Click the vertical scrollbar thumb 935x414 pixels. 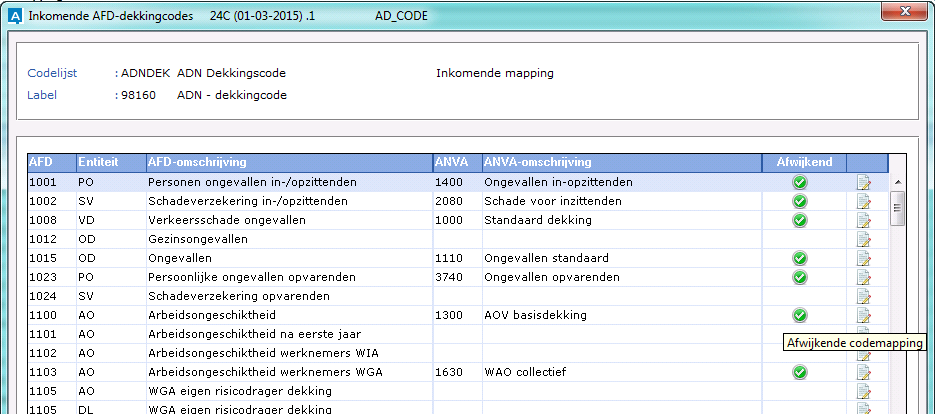click(897, 209)
